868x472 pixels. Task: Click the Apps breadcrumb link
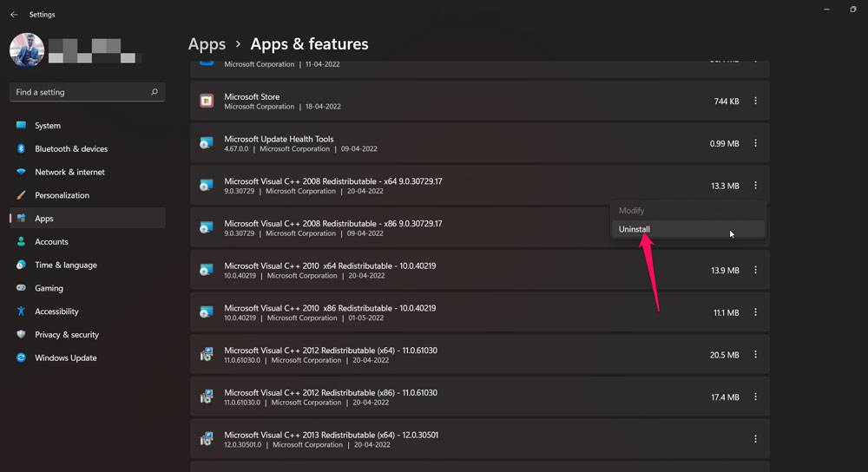click(207, 44)
